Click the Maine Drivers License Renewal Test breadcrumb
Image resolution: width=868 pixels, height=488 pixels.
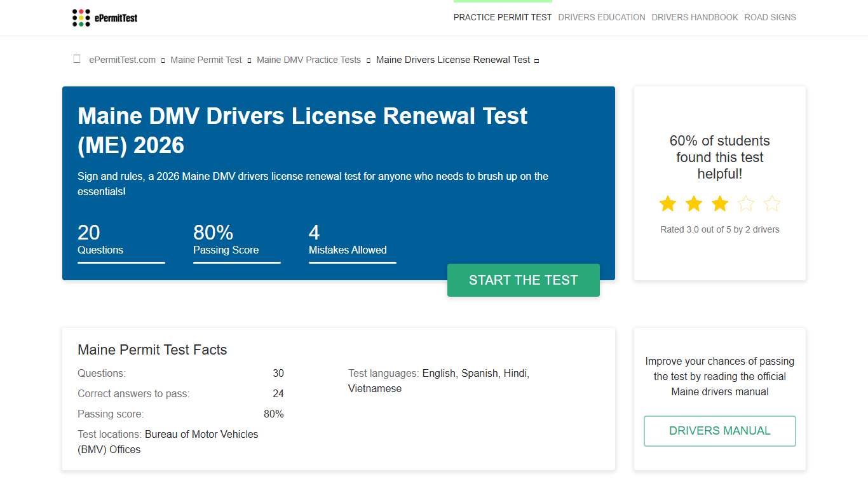(x=452, y=60)
